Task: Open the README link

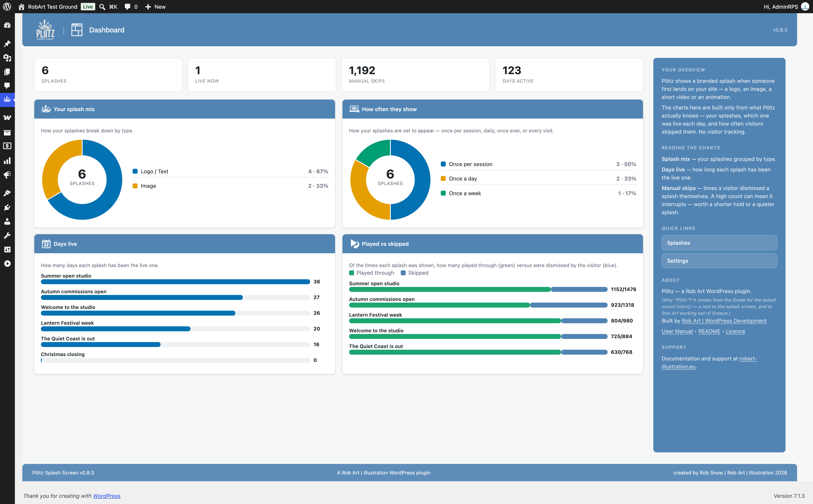Action: [x=709, y=331]
